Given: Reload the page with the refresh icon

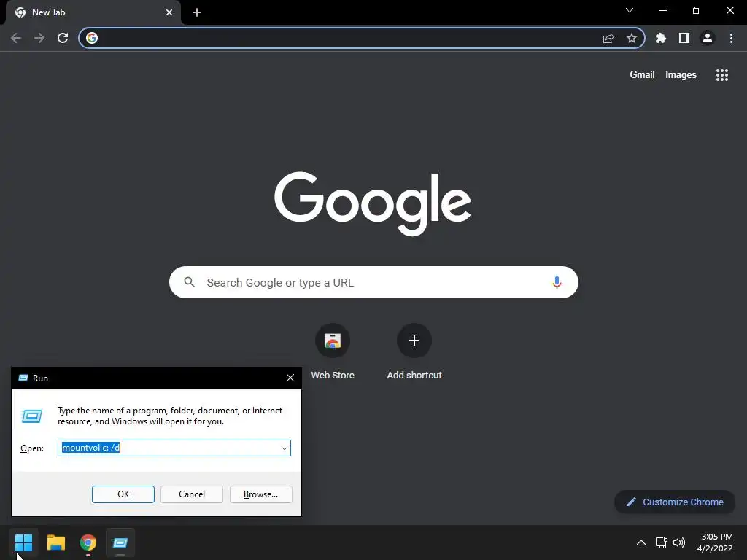Looking at the screenshot, I should point(63,38).
